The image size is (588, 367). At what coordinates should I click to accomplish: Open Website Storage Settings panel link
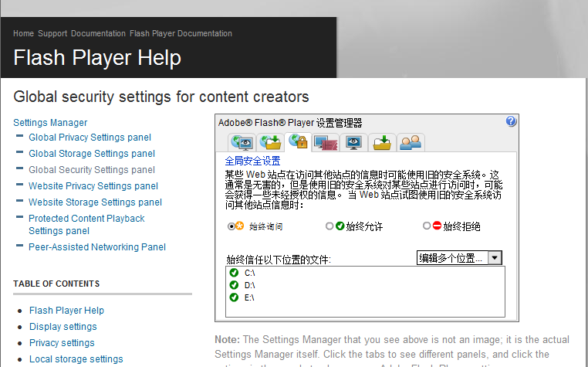pyautogui.click(x=95, y=202)
